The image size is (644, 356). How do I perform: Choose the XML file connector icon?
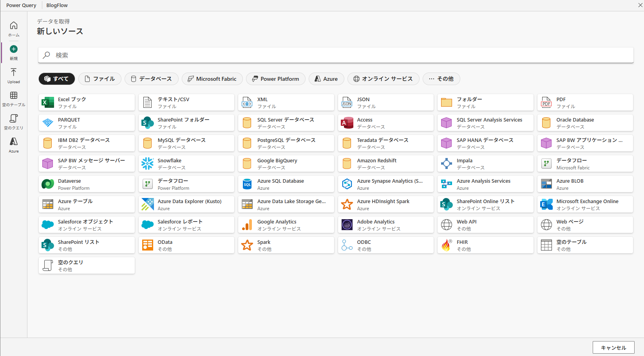tap(247, 103)
